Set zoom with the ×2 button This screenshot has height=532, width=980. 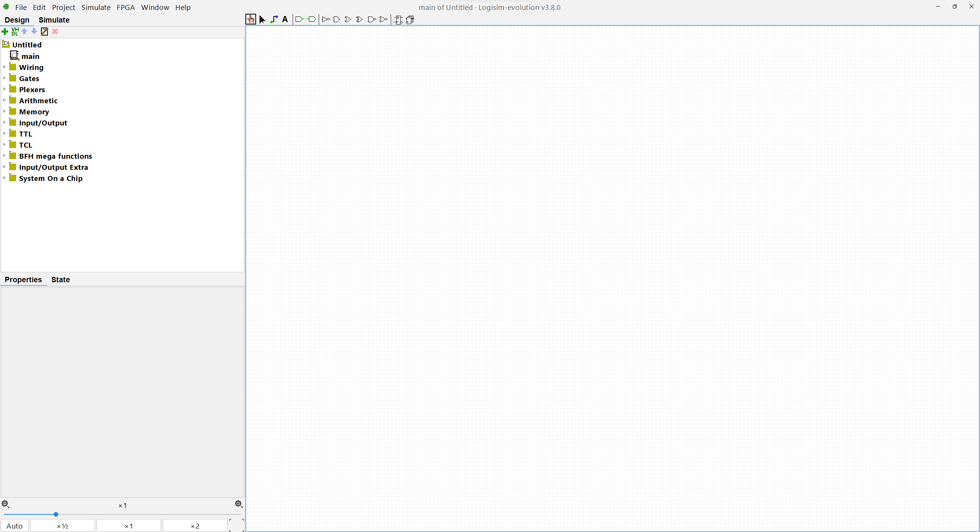click(x=195, y=526)
